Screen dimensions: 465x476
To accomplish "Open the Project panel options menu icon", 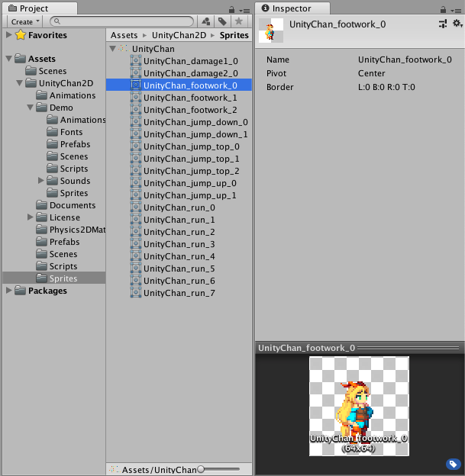I will click(246, 8).
